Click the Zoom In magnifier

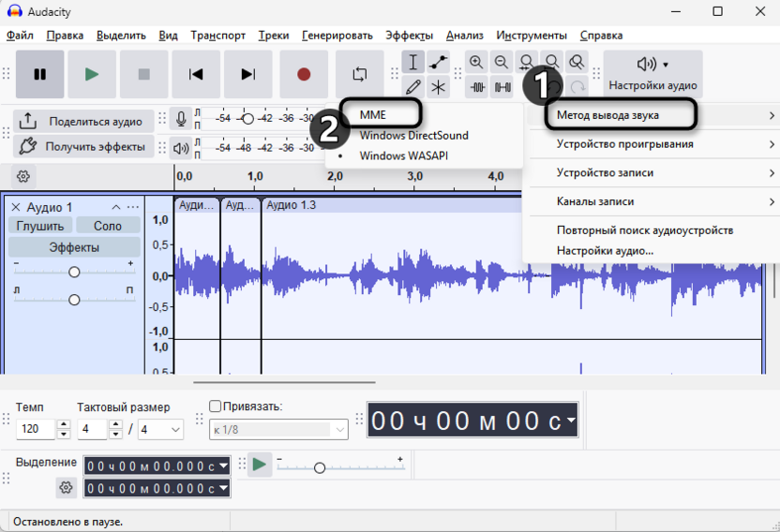pos(476,62)
